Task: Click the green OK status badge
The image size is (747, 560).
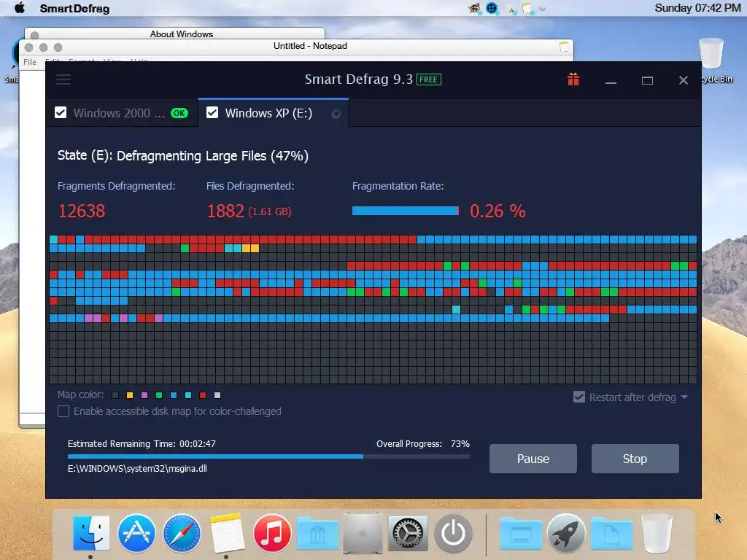Action: pyautogui.click(x=179, y=113)
